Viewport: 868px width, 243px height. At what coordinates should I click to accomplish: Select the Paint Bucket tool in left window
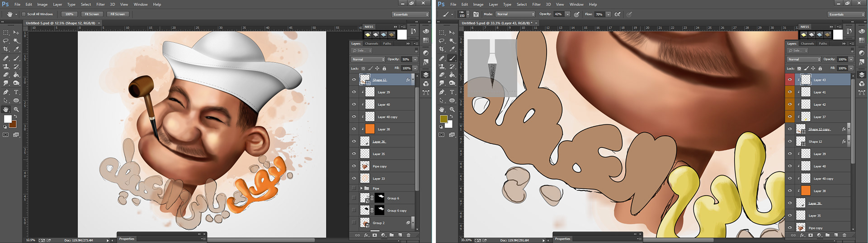click(x=16, y=75)
